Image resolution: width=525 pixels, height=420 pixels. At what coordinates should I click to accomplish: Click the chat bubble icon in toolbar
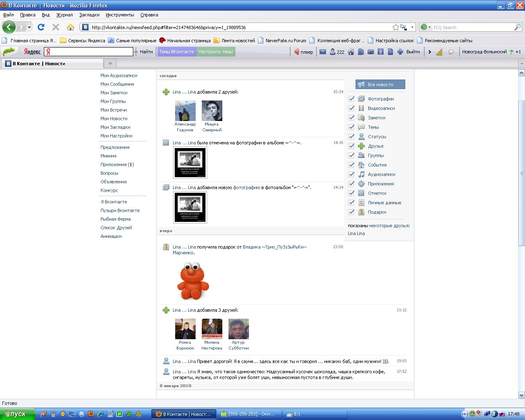click(x=451, y=52)
